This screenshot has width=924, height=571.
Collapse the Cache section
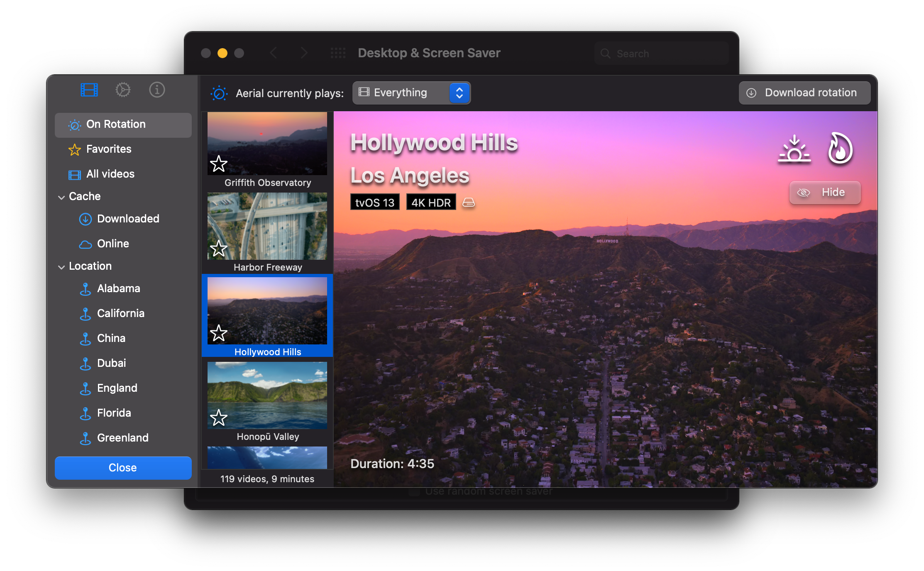point(61,196)
